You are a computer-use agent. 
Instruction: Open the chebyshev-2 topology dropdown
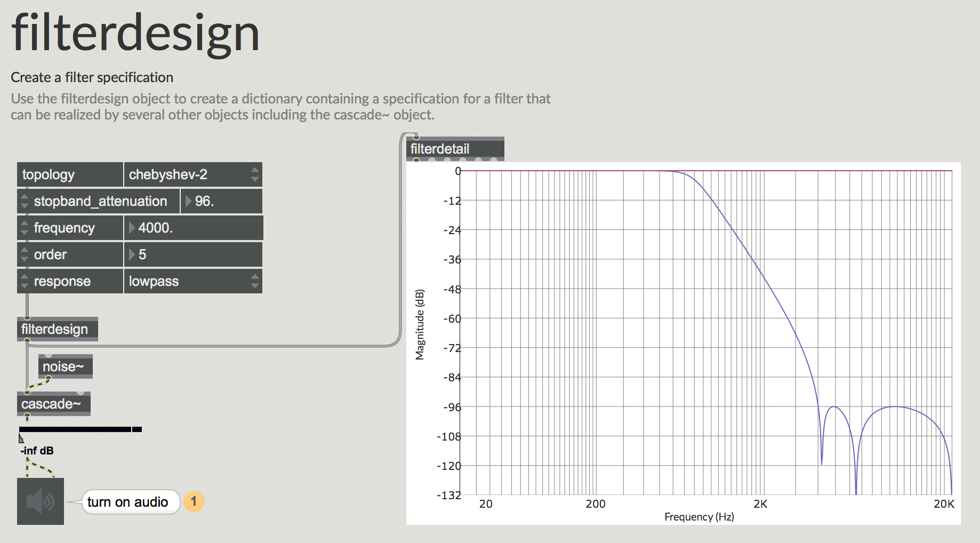pyautogui.click(x=193, y=174)
